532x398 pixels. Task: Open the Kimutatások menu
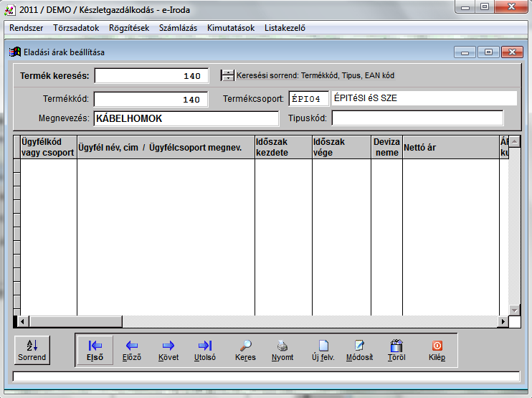point(230,28)
